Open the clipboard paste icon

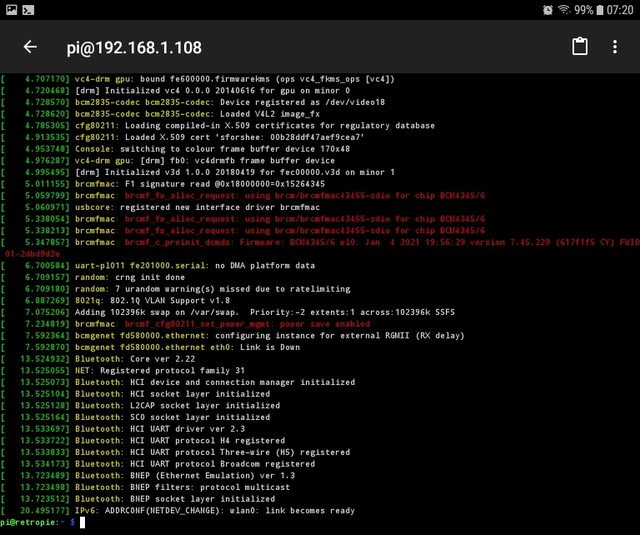tap(580, 47)
